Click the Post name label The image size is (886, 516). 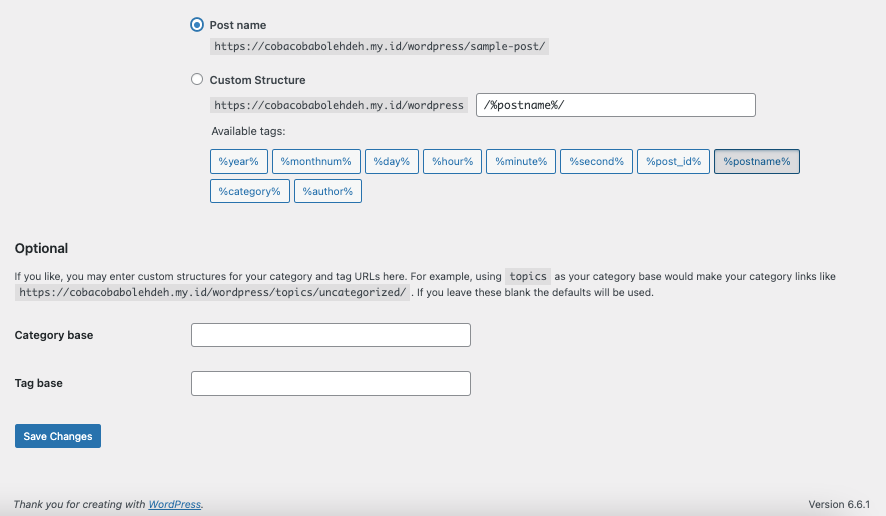238,25
